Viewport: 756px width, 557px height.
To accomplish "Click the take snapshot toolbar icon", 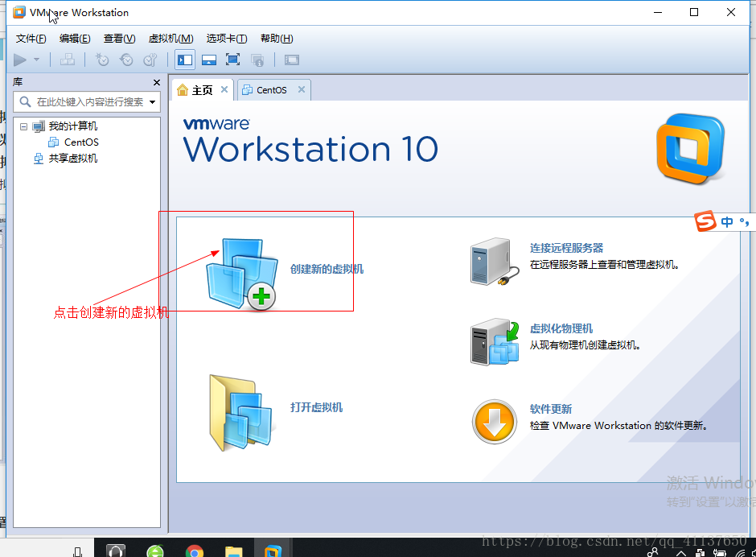I will (x=102, y=60).
